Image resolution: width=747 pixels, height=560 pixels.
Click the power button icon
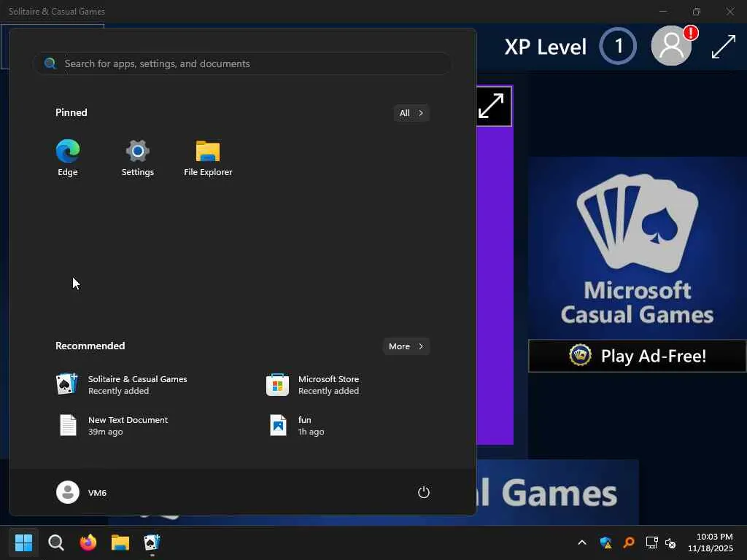click(x=424, y=492)
